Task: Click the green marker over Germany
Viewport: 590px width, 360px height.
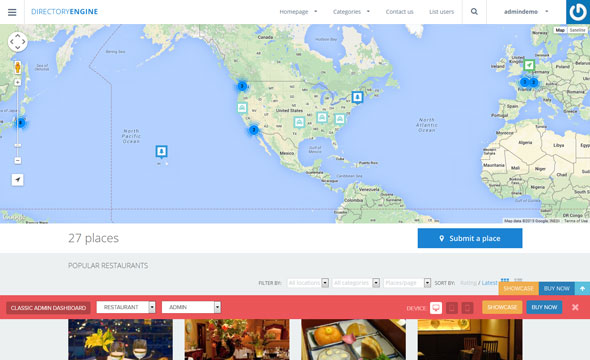Action: [x=529, y=65]
